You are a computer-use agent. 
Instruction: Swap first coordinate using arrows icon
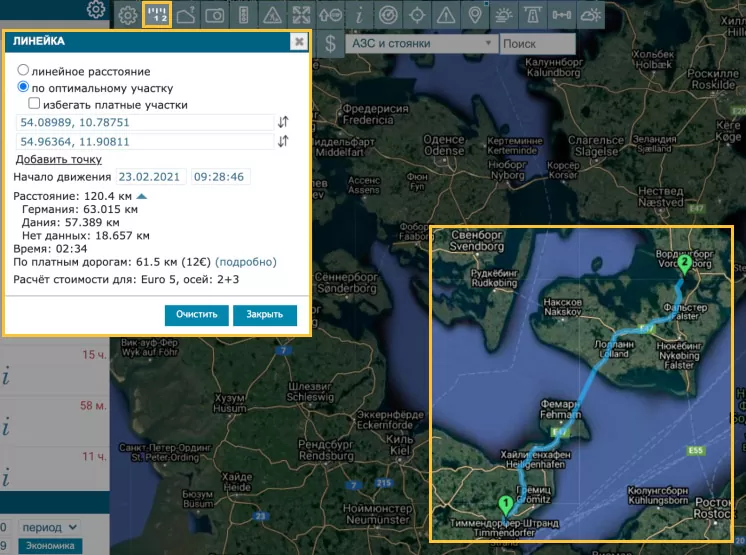pyautogui.click(x=283, y=122)
